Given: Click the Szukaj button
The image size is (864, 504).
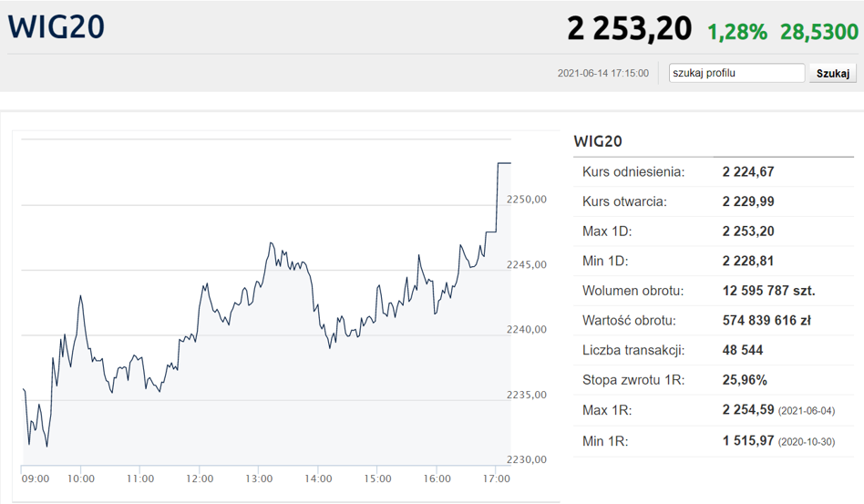Looking at the screenshot, I should (x=833, y=73).
